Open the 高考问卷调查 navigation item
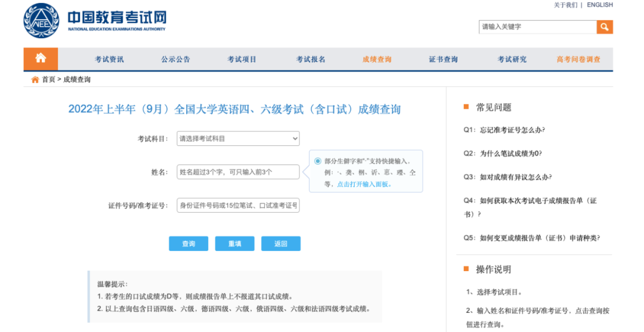Screen dimensions: 644x332 point(578,60)
